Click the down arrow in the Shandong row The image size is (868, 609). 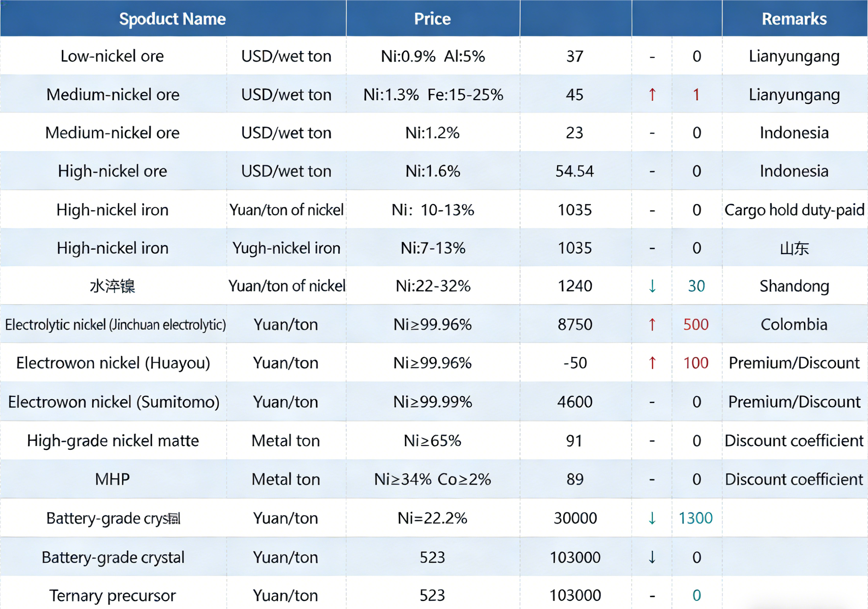[x=652, y=286]
